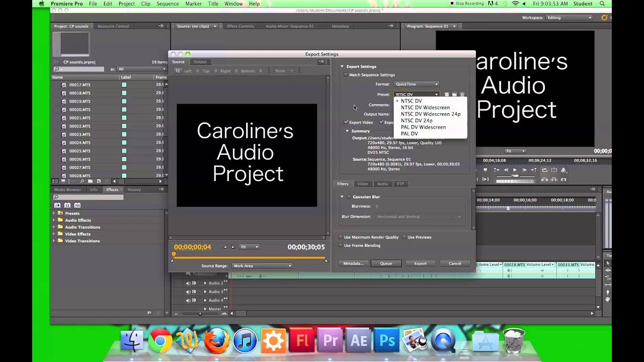Click Set In Point triangle in export preview
The image size is (644, 362).
click(x=225, y=247)
